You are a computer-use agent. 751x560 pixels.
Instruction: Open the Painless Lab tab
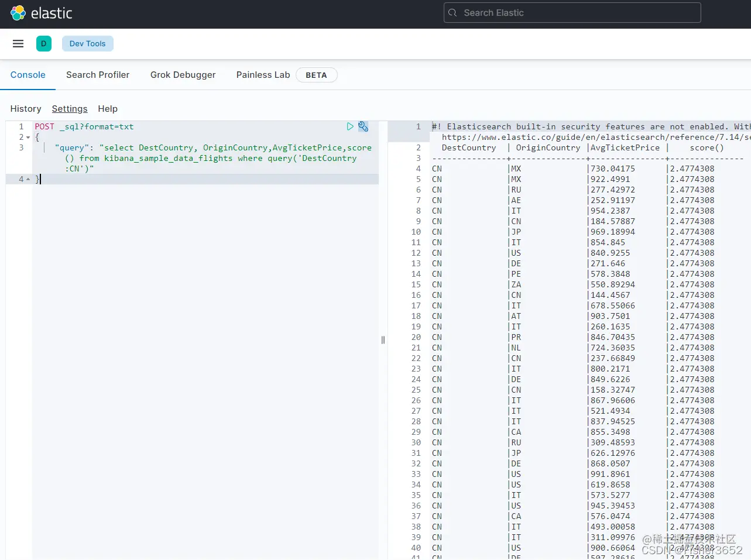[263, 75]
